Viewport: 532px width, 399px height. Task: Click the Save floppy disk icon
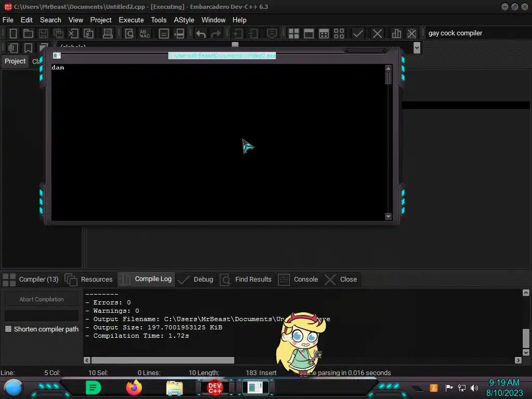(x=43, y=34)
